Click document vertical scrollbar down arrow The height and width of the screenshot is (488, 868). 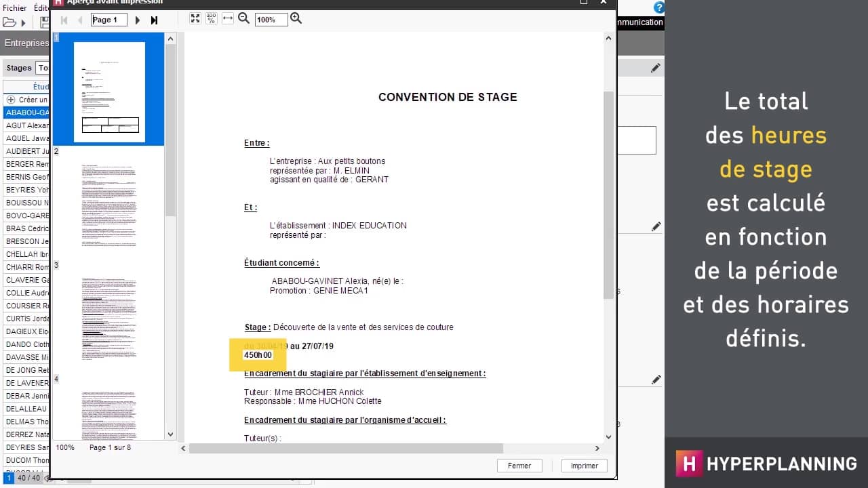tap(608, 437)
